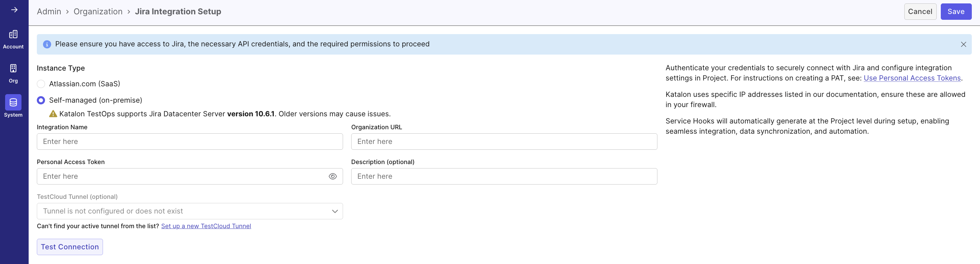Click "Can't find your active tunnel" text

(98, 226)
